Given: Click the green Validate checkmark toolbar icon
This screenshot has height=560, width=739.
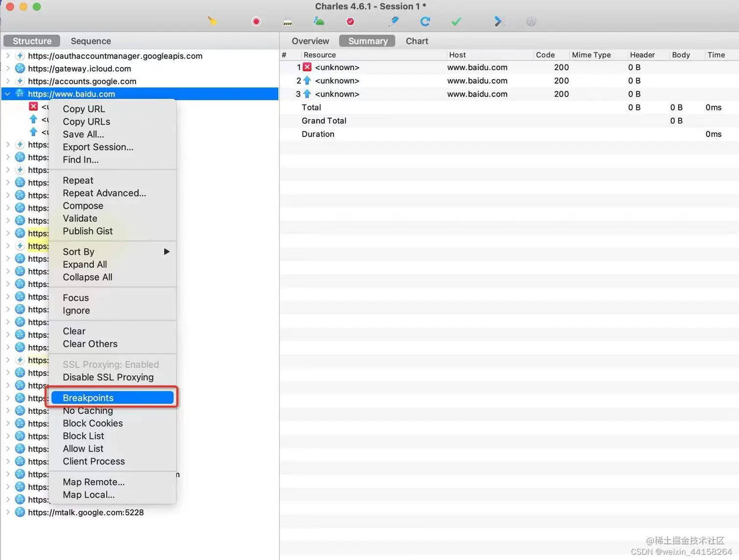Looking at the screenshot, I should coord(456,22).
